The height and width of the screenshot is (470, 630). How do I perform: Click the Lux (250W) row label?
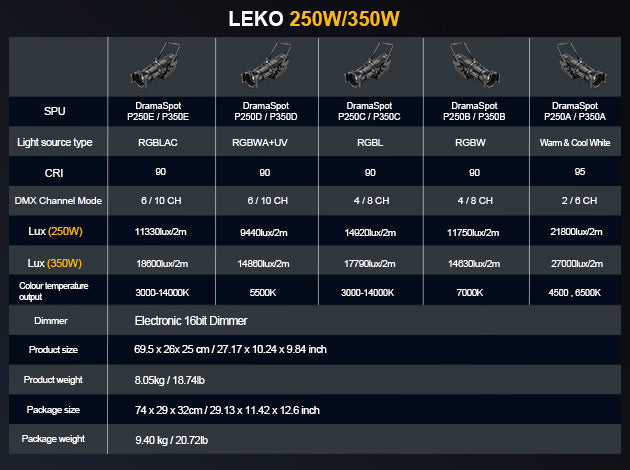(x=56, y=232)
